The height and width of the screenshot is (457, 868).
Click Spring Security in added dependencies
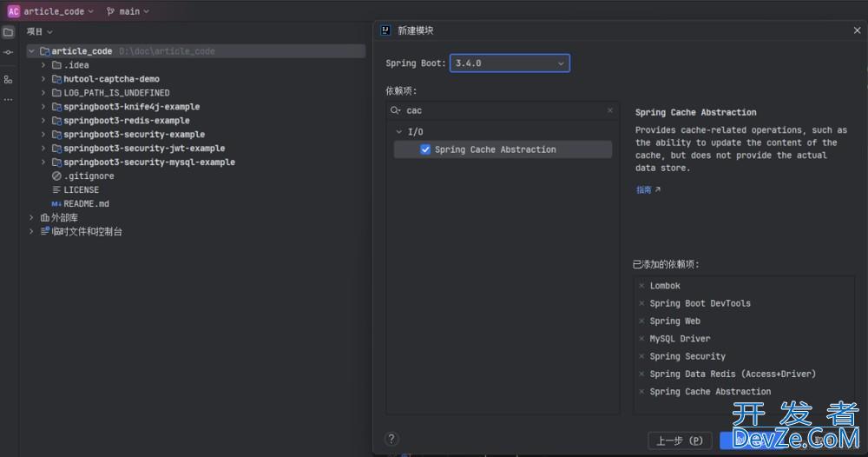(687, 356)
